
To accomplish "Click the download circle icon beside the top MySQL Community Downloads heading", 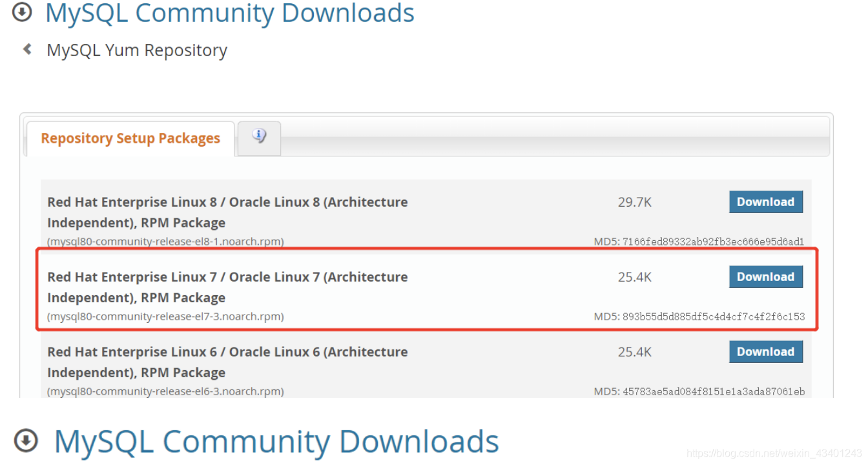I will coord(23,12).
